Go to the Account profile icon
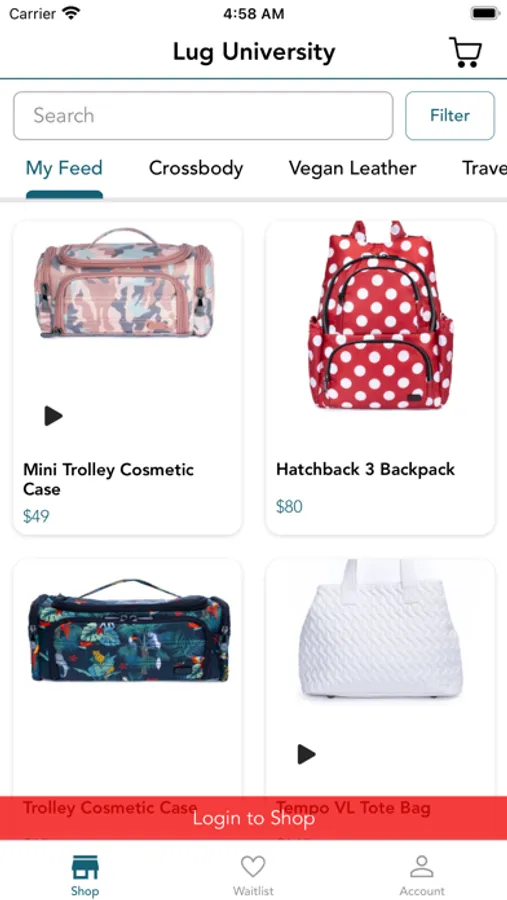Viewport: 507px width, 900px height. pyautogui.click(x=422, y=866)
